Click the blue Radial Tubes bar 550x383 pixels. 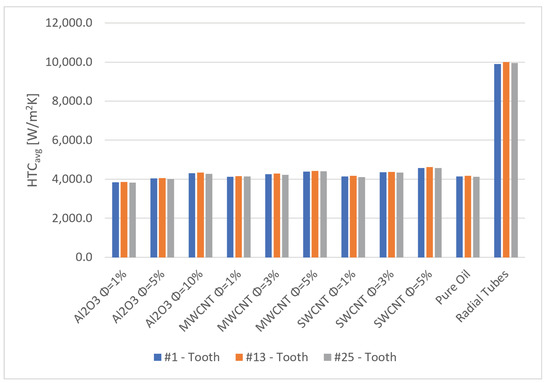[497, 161]
